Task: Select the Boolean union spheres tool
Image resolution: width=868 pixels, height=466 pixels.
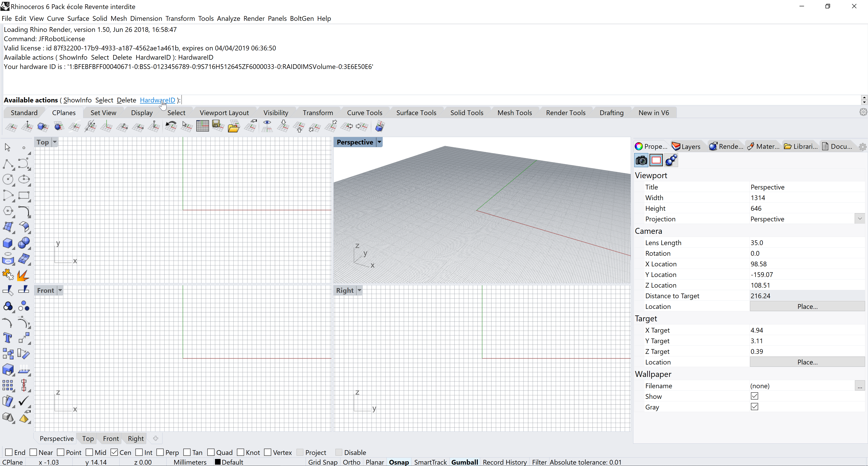Action: point(24,243)
